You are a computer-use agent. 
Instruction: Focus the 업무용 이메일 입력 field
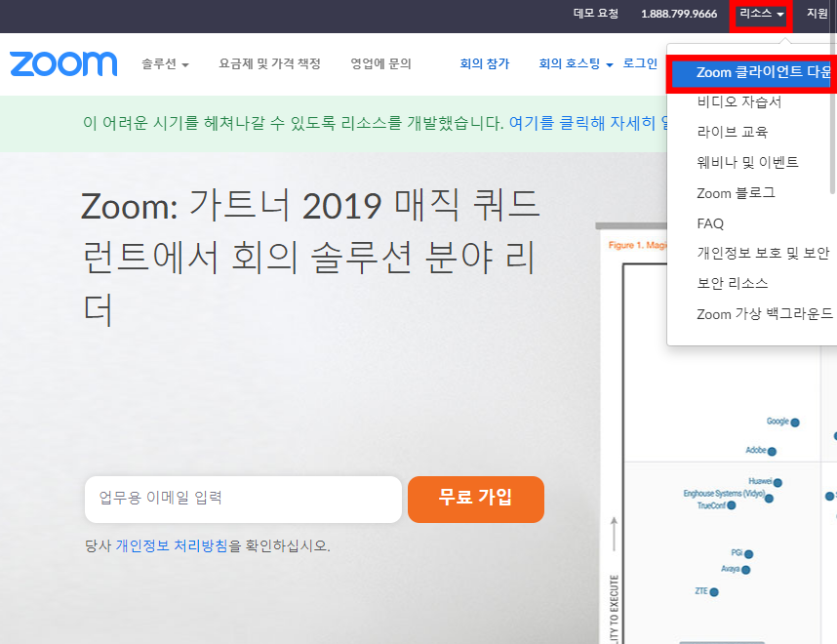[243, 500]
